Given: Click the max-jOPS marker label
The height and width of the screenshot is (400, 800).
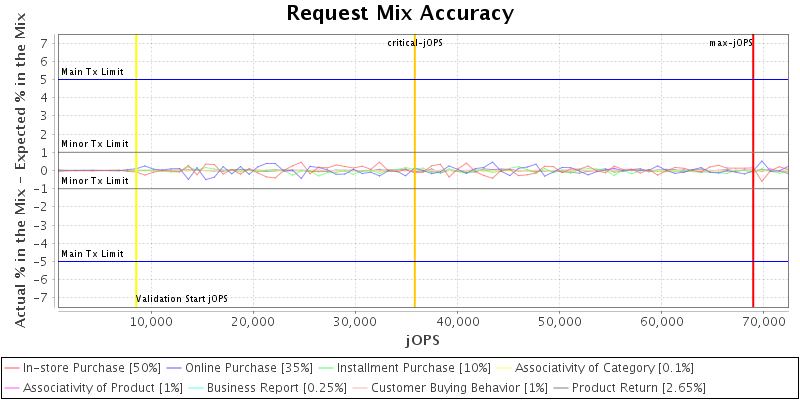Looking at the screenshot, I should pos(730,43).
